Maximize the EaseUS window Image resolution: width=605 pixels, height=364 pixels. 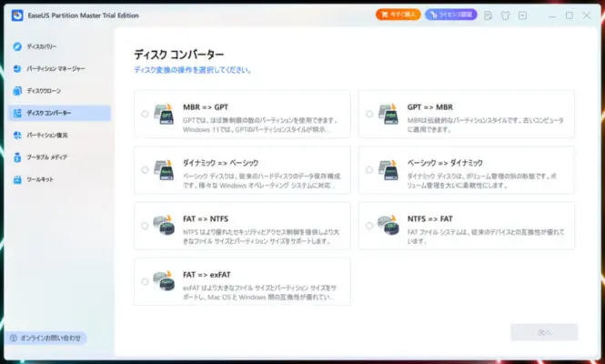(570, 15)
